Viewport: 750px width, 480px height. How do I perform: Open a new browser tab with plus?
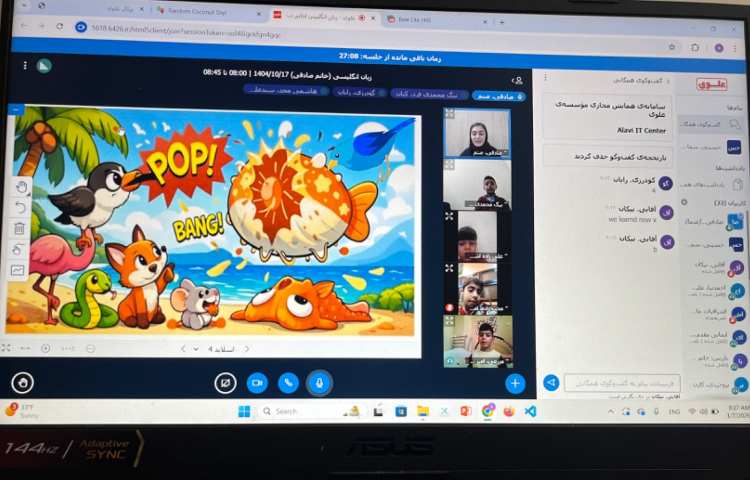pyautogui.click(x=502, y=22)
